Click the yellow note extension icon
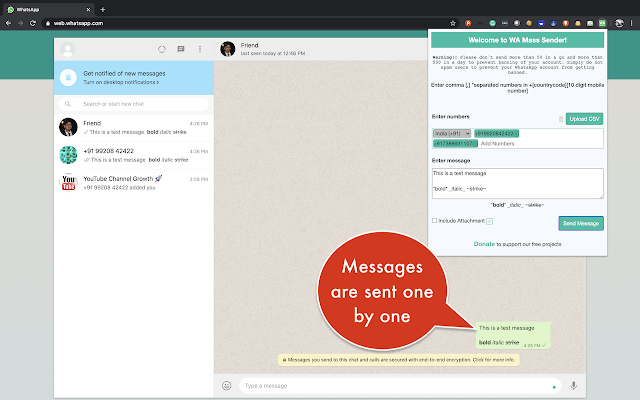Image resolution: width=640 pixels, height=400 pixels. (x=578, y=23)
